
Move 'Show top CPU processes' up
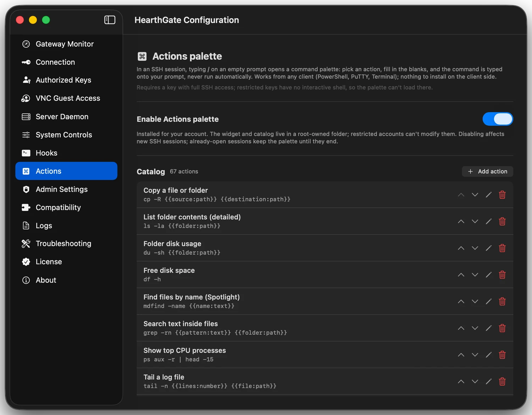(x=461, y=355)
